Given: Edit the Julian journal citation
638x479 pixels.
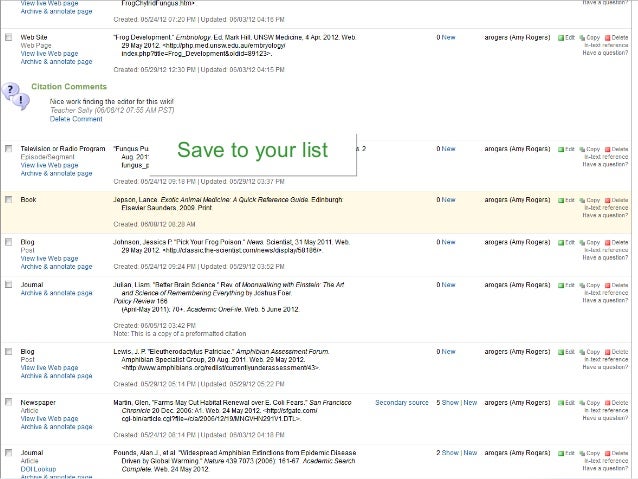Looking at the screenshot, I should pos(566,285).
